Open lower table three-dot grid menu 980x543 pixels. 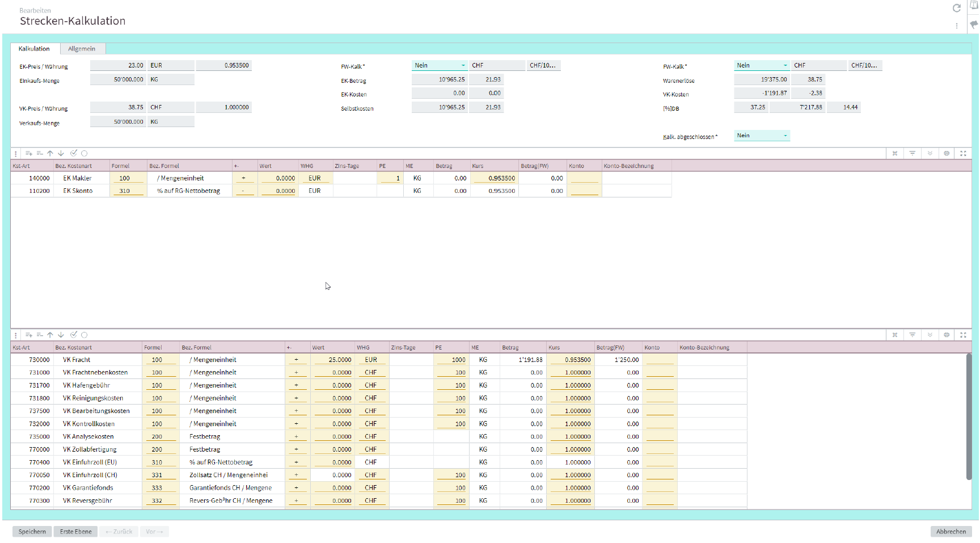tap(16, 335)
